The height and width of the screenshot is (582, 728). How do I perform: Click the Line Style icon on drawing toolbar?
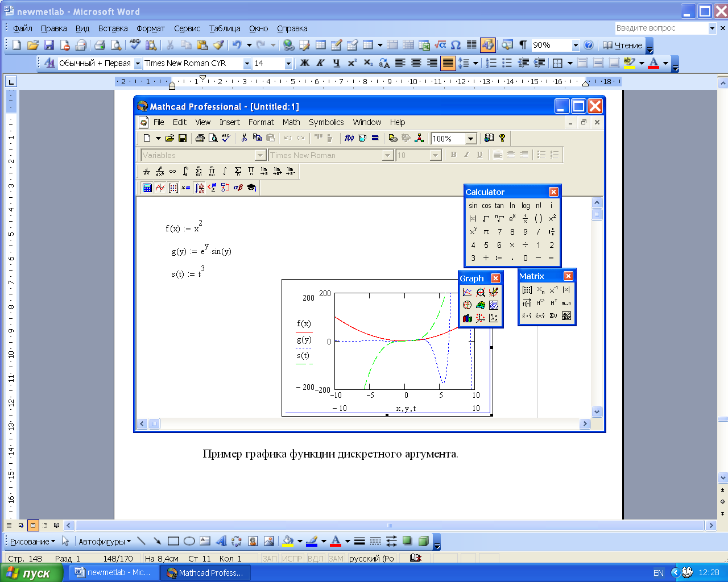359,541
